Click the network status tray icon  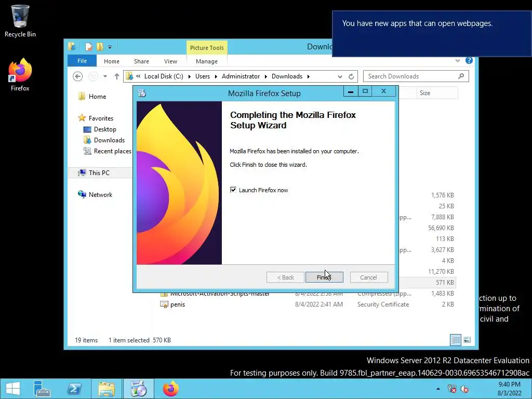(x=452, y=389)
